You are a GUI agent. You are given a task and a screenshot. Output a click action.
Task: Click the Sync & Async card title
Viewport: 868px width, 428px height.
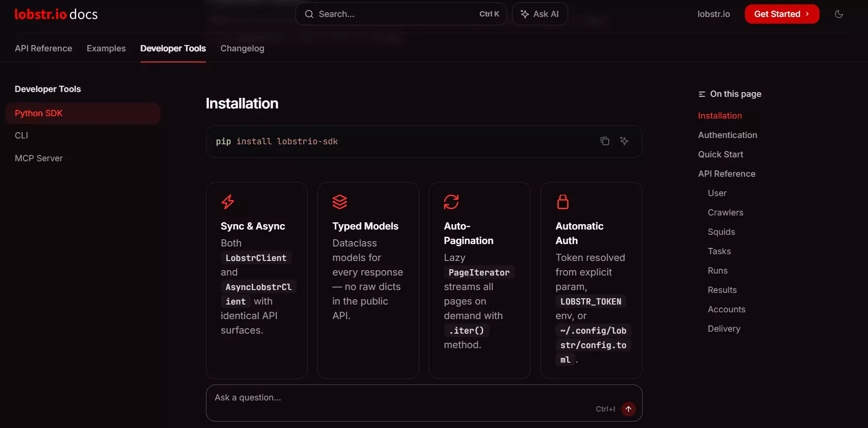pos(253,226)
